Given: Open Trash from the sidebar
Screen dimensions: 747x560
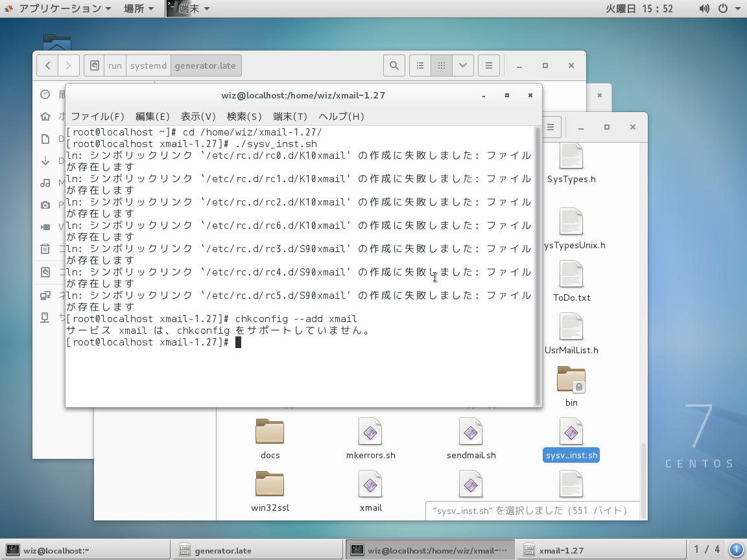Looking at the screenshot, I should pyautogui.click(x=45, y=249).
